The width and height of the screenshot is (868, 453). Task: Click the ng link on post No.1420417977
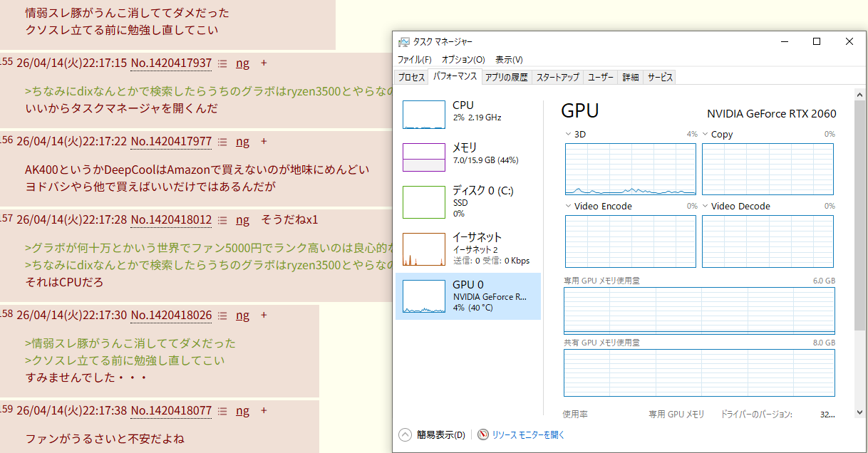tap(242, 142)
